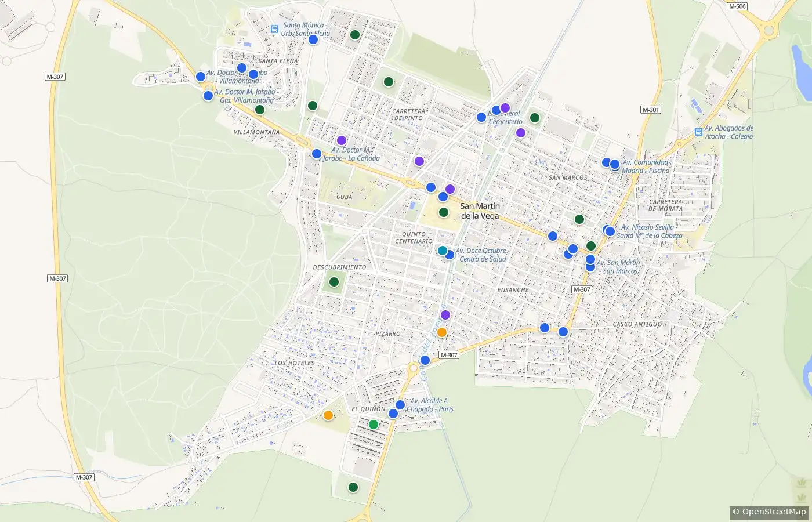Select the dark green marker right of Cementerio

click(x=535, y=118)
